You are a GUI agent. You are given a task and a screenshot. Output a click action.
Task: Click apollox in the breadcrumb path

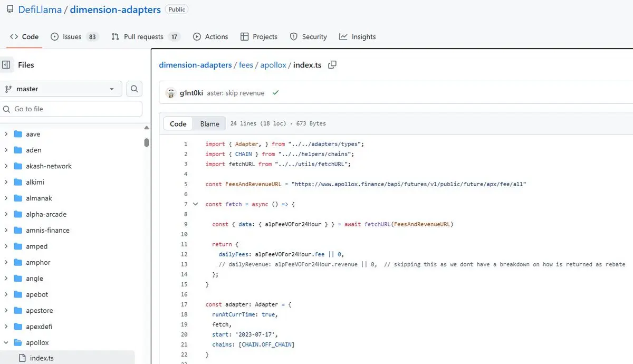click(x=273, y=65)
